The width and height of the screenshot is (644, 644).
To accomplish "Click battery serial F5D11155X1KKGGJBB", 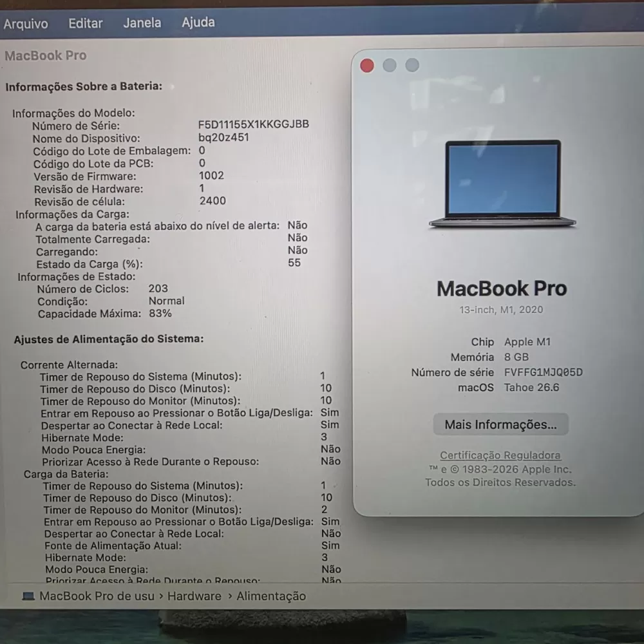I will point(253,124).
